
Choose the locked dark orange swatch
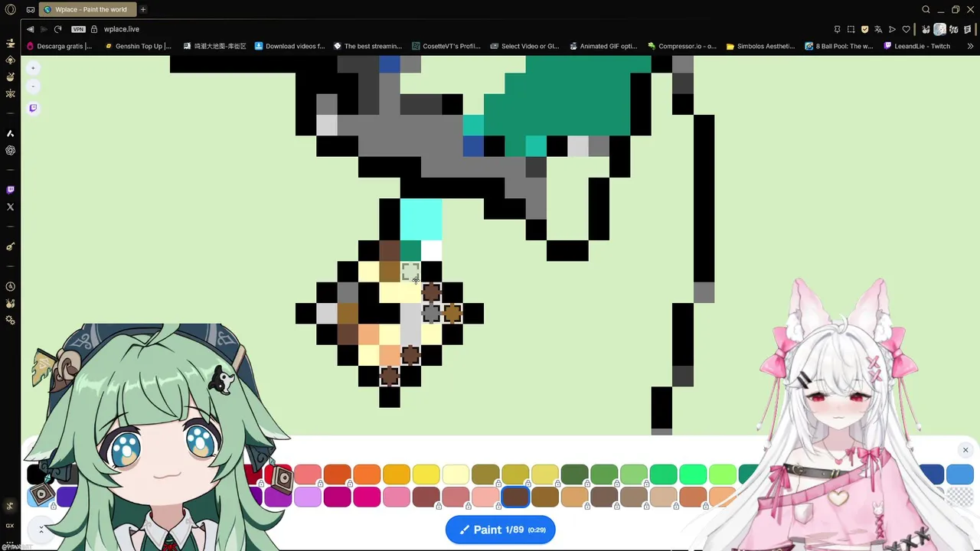coord(337,474)
